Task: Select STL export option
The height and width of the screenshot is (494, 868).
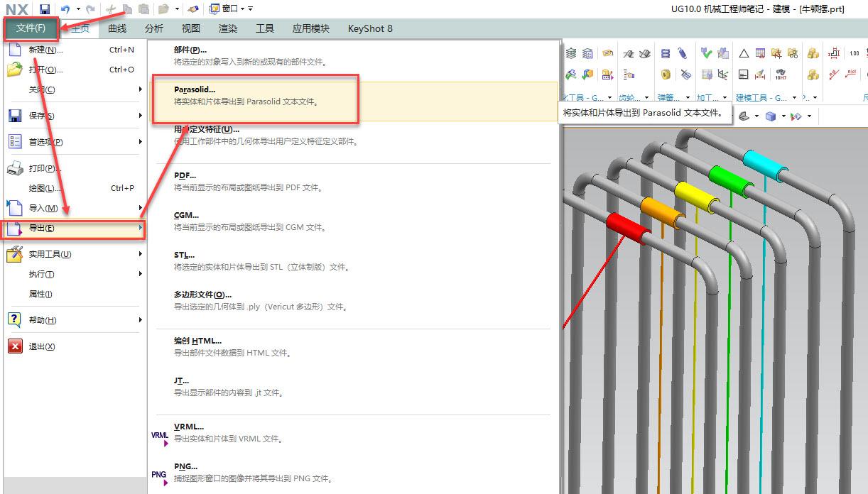Action: (x=186, y=254)
